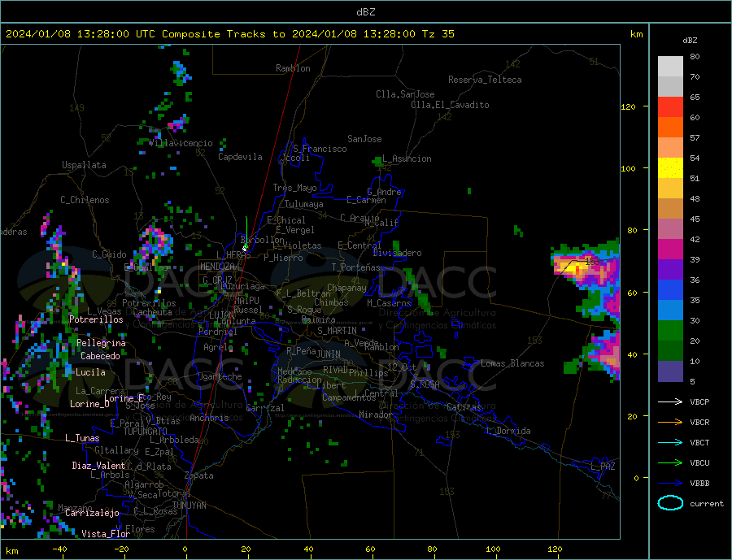Click the 'S_MARTIN' place label

click(337, 331)
